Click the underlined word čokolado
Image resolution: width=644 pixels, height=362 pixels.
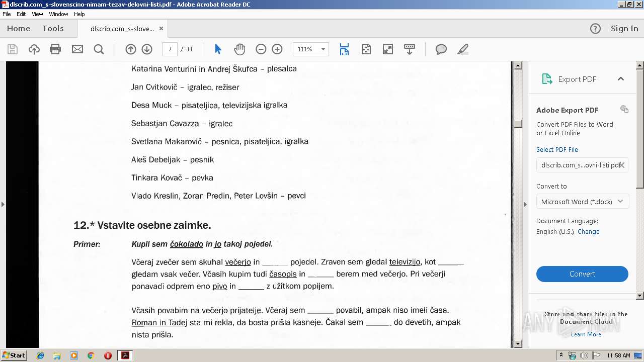[187, 244]
